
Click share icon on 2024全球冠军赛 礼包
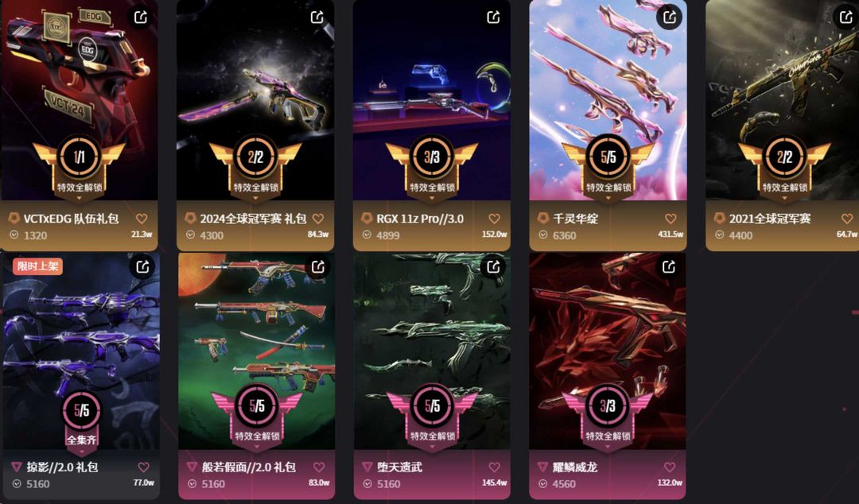pyautogui.click(x=317, y=17)
